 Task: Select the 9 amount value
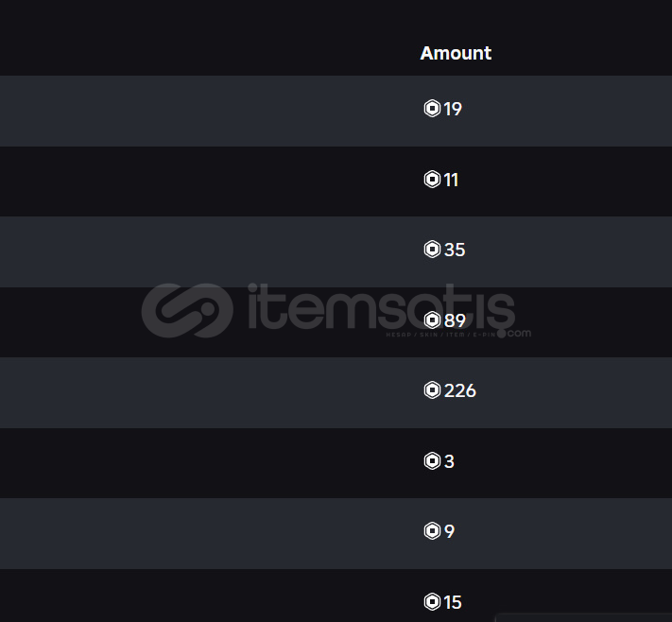click(449, 532)
